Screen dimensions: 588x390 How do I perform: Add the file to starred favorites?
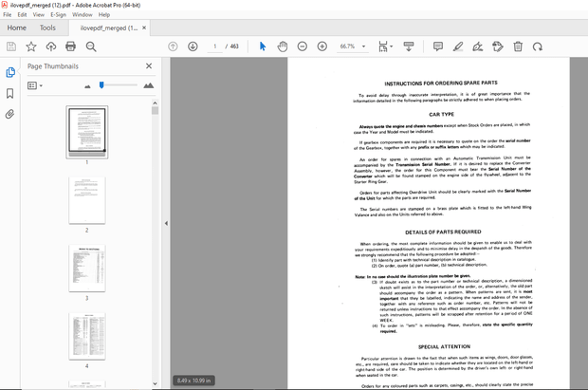click(x=31, y=46)
